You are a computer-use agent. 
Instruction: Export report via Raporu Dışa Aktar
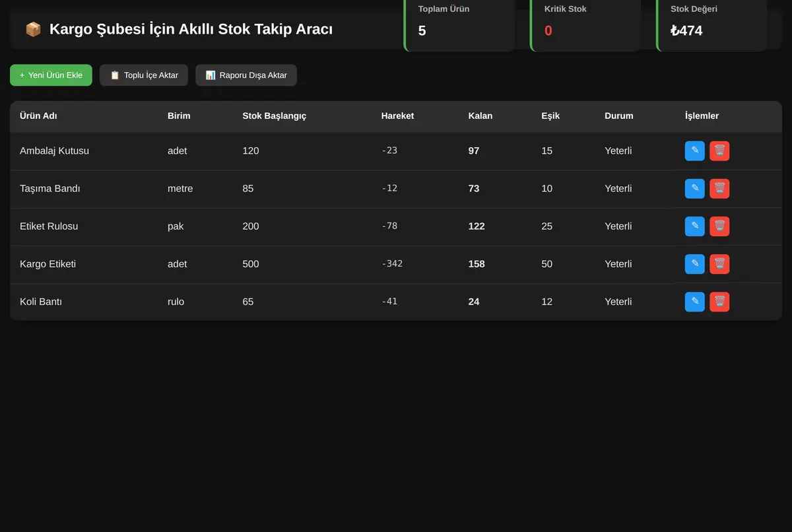(x=246, y=75)
